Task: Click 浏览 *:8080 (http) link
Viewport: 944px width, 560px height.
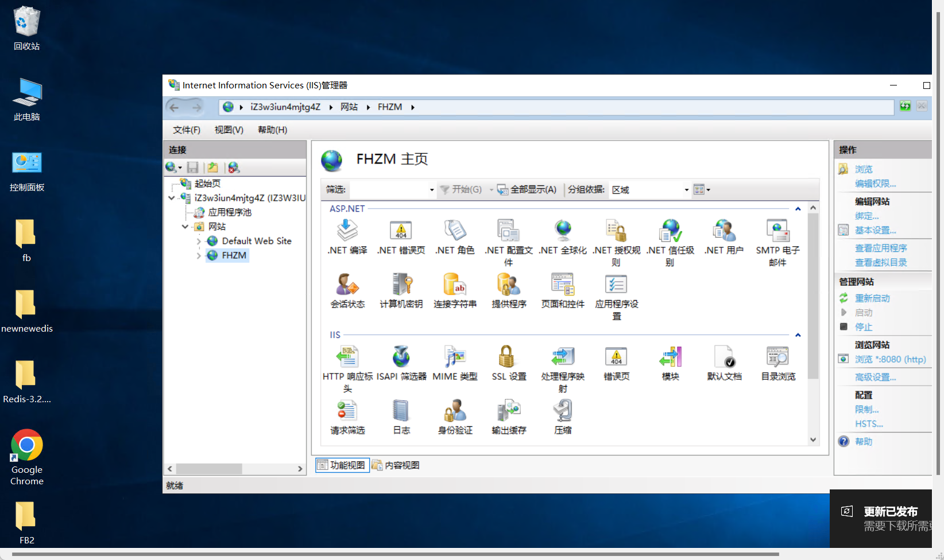Action: click(x=890, y=360)
